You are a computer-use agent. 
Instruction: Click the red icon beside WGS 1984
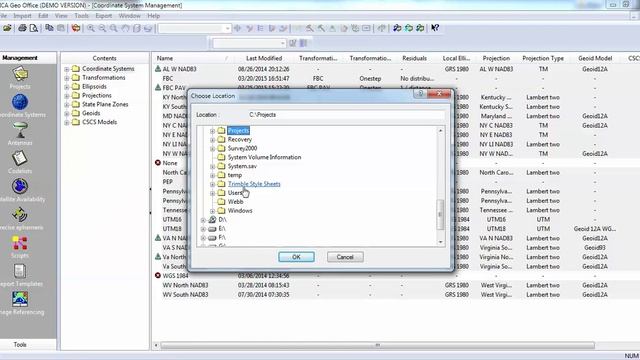click(x=158, y=276)
